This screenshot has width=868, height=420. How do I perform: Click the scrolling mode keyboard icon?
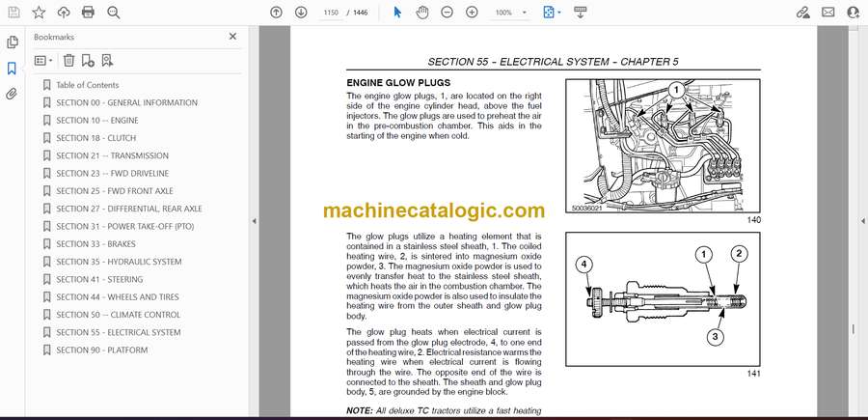(x=581, y=13)
